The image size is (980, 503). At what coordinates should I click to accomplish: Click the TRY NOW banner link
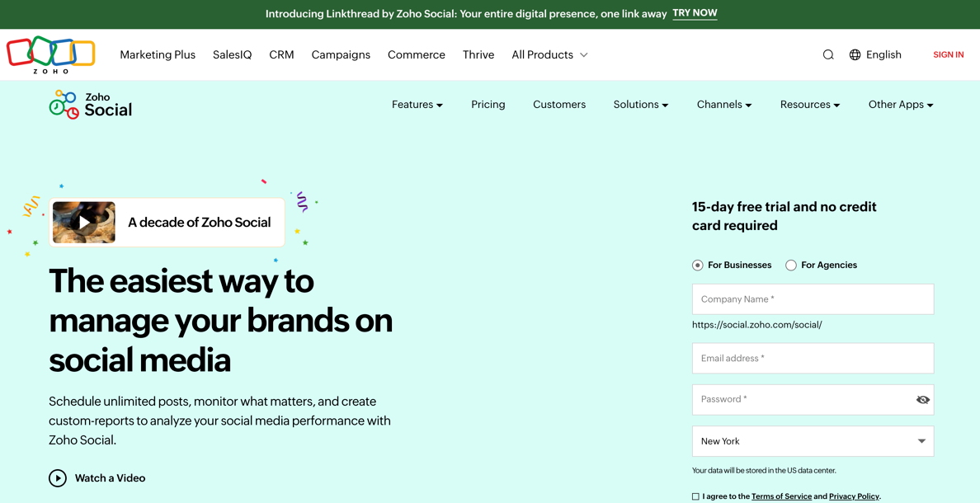(x=695, y=13)
